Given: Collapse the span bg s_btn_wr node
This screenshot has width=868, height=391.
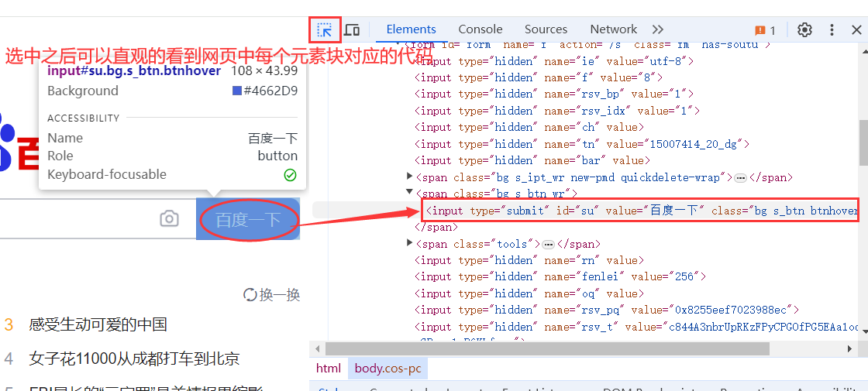Looking at the screenshot, I should pyautogui.click(x=410, y=192).
